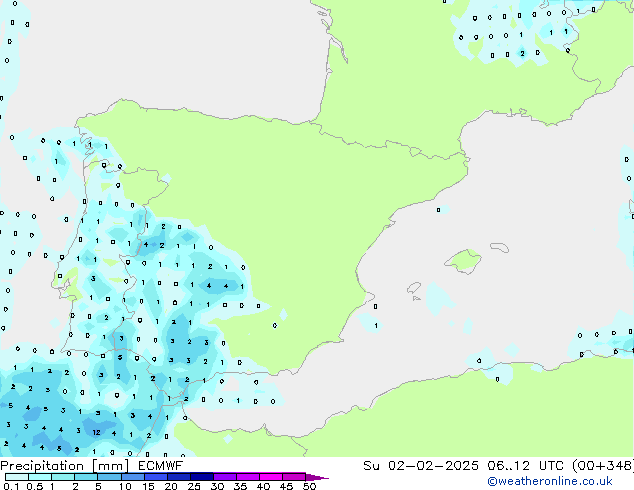
Task: Pick the 10–15 mm legend color segment
Action: 132,477
